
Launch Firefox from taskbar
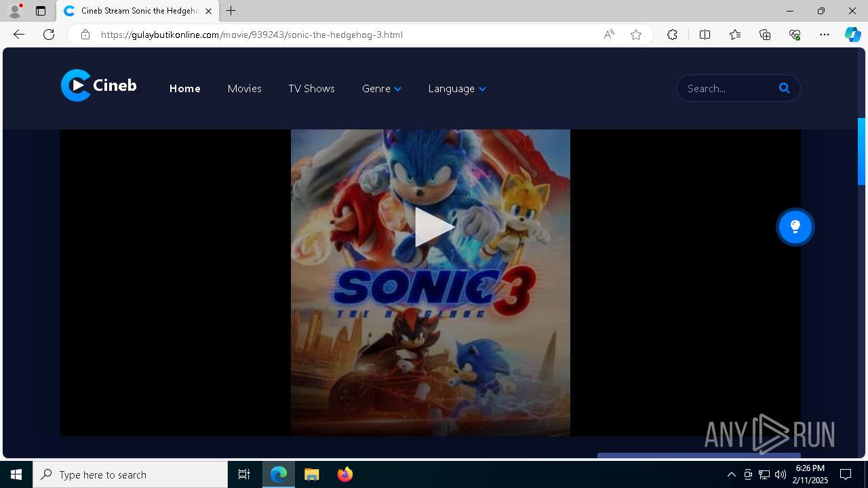pyautogui.click(x=345, y=474)
